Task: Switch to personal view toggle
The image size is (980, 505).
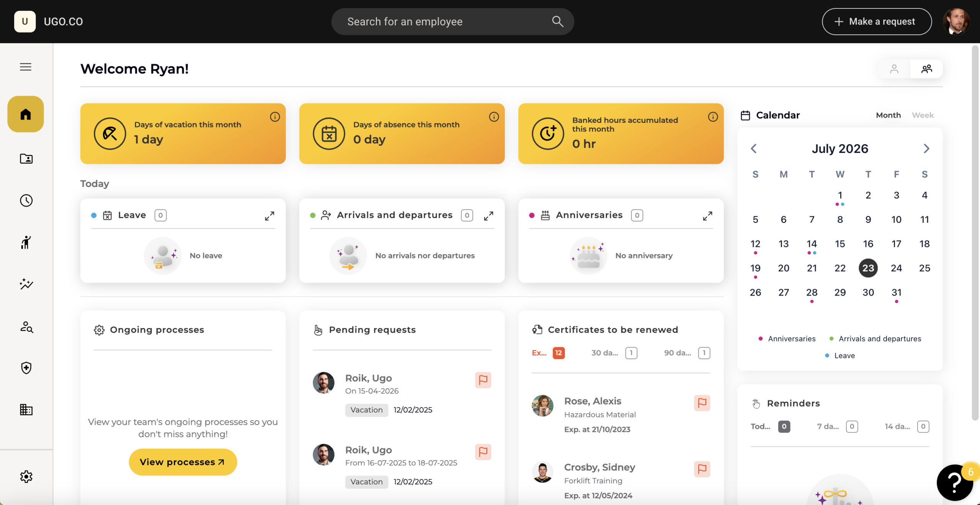Action: [x=894, y=69]
